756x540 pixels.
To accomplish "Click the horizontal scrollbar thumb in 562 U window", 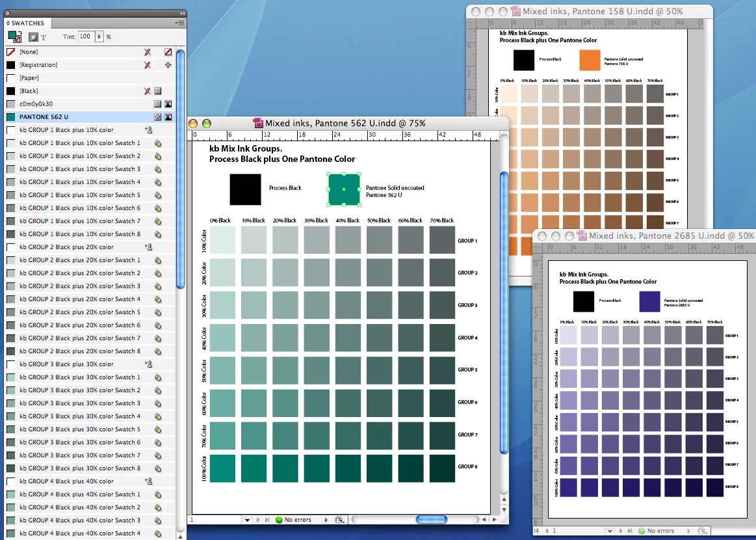I will click(x=432, y=519).
